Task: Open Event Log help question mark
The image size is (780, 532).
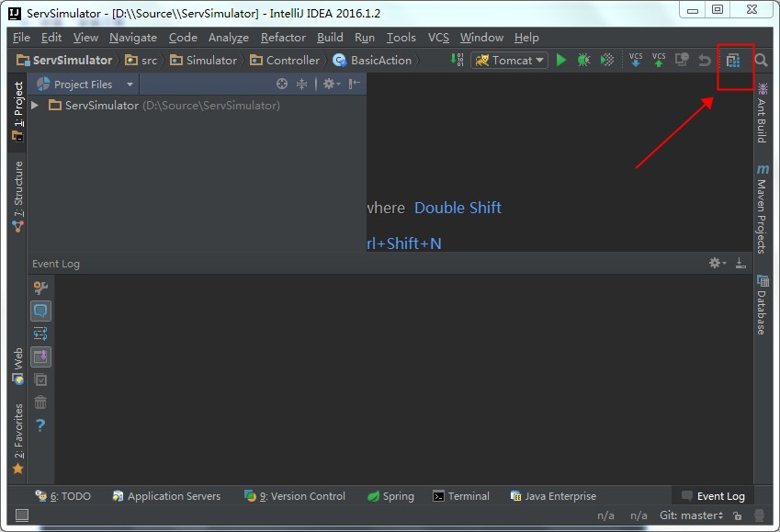Action: pos(40,425)
